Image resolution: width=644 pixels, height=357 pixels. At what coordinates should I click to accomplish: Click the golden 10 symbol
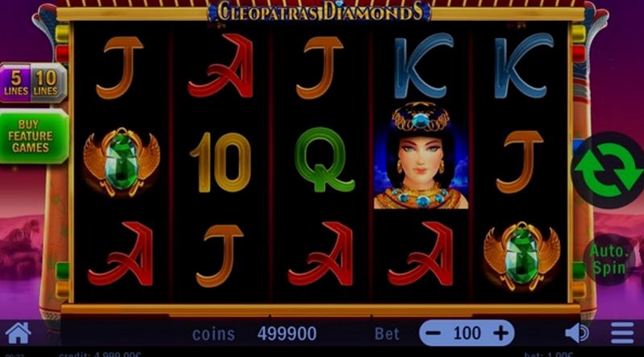[221, 162]
